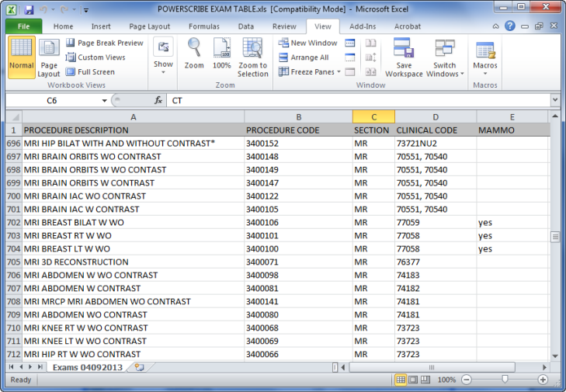The width and height of the screenshot is (566, 392).
Task: Click the 'yes' cell in row 703
Action: (x=512, y=236)
